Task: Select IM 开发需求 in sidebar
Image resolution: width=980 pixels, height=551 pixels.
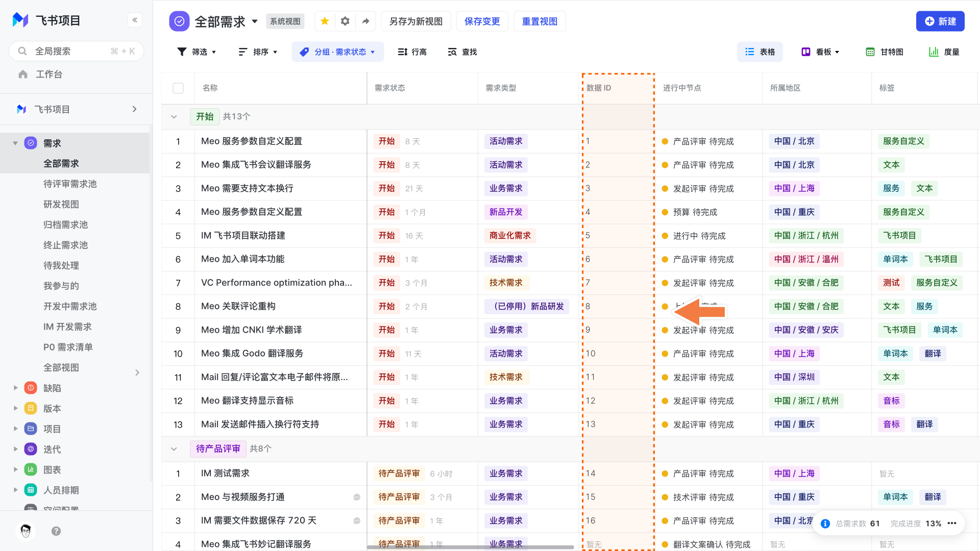Action: click(x=67, y=327)
